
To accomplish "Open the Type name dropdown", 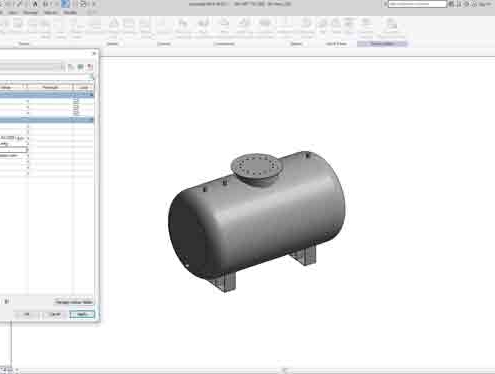I will click(x=62, y=67).
